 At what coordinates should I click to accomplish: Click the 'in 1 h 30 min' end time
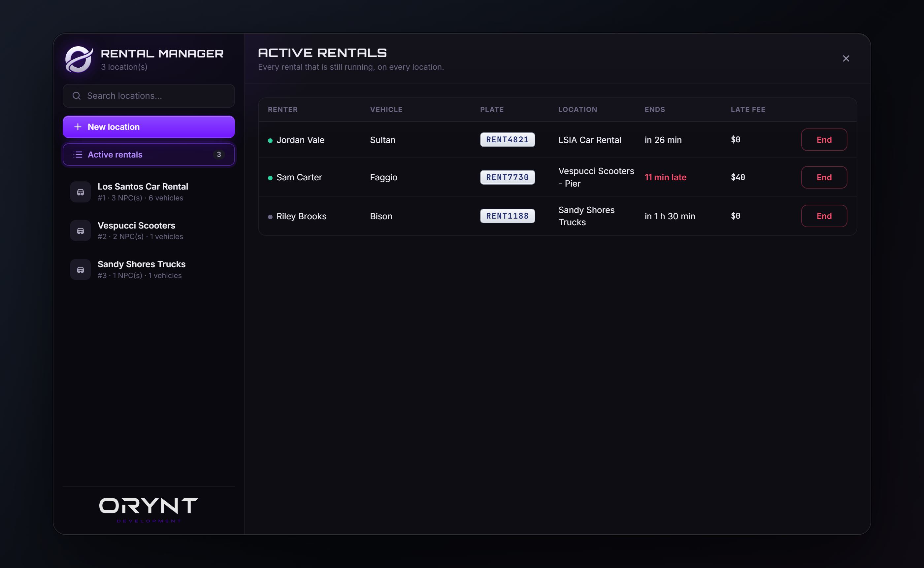pyautogui.click(x=670, y=216)
